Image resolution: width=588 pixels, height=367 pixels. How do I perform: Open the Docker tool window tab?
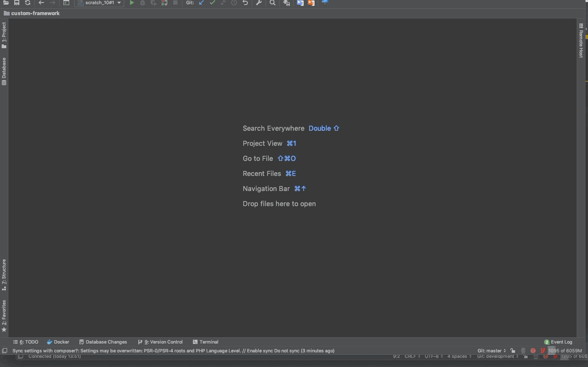coord(58,342)
